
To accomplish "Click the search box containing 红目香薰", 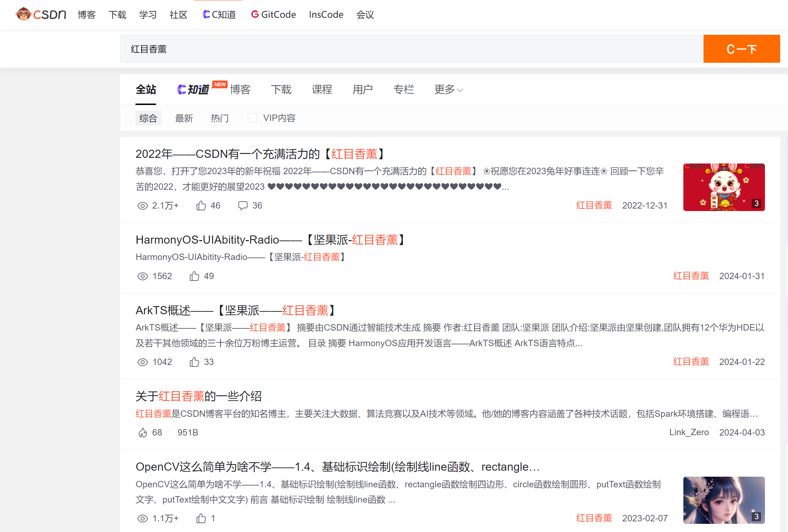I will [x=411, y=49].
